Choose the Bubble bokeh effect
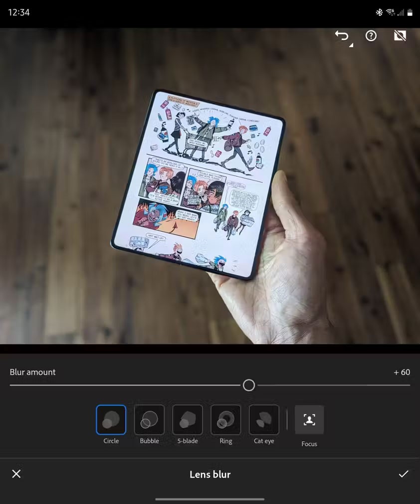 (x=149, y=420)
